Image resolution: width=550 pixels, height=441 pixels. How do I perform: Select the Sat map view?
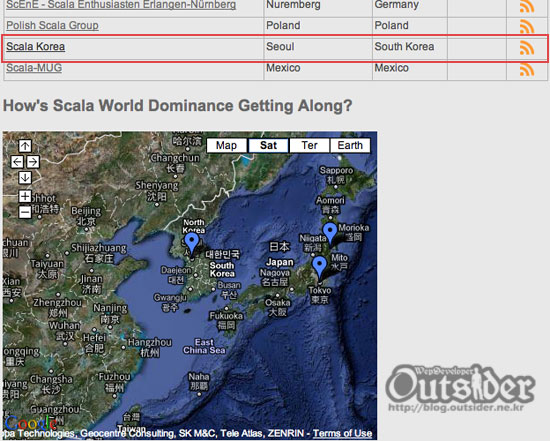(268, 146)
